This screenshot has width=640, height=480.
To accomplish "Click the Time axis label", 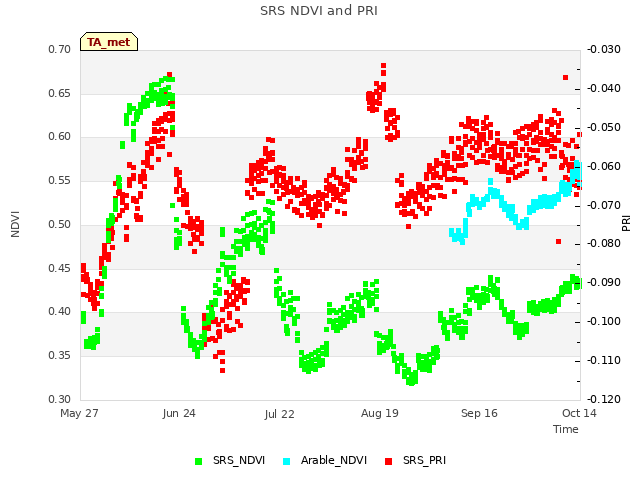I will [566, 429].
